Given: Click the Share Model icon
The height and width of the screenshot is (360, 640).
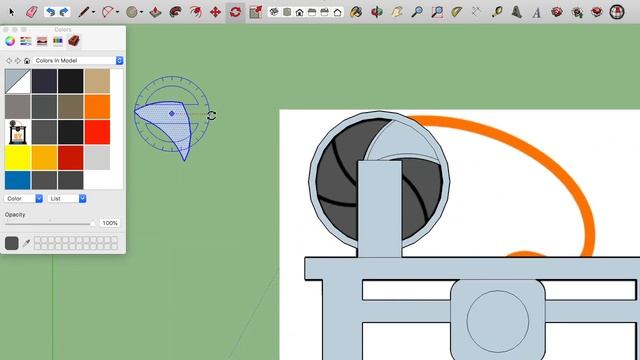Looking at the screenshot, I should (x=577, y=12).
